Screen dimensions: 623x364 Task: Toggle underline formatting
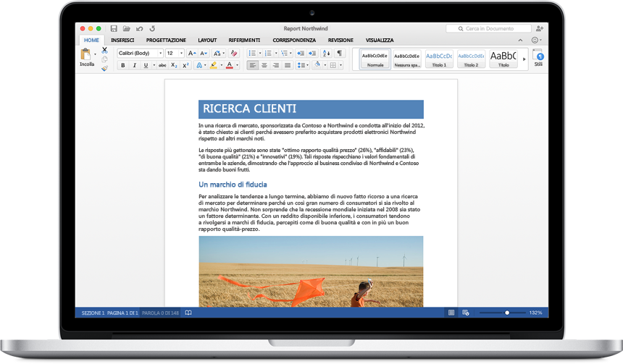pos(146,66)
